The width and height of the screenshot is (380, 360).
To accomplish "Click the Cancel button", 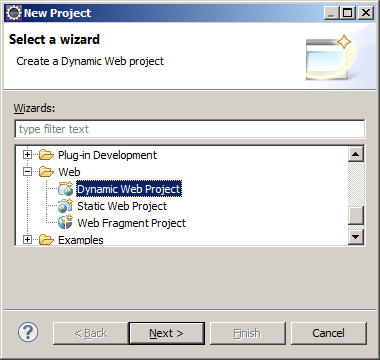I will click(x=329, y=333).
